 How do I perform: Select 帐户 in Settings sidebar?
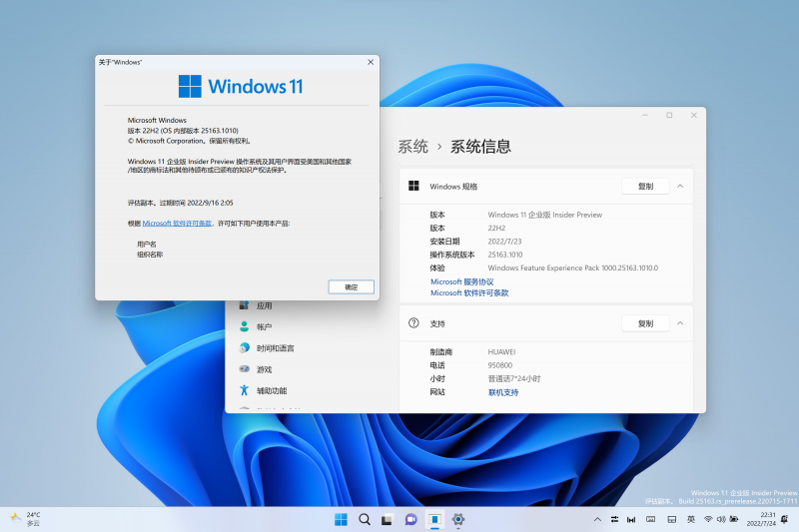click(x=264, y=326)
